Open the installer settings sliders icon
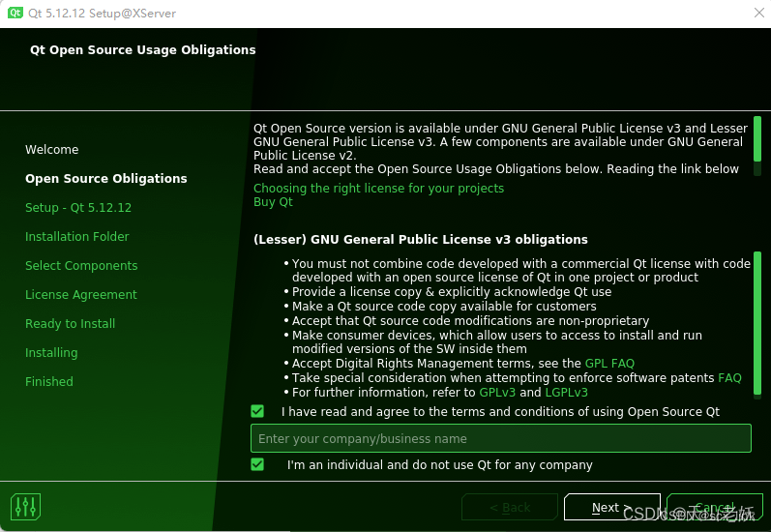This screenshot has height=532, width=771. tap(25, 507)
